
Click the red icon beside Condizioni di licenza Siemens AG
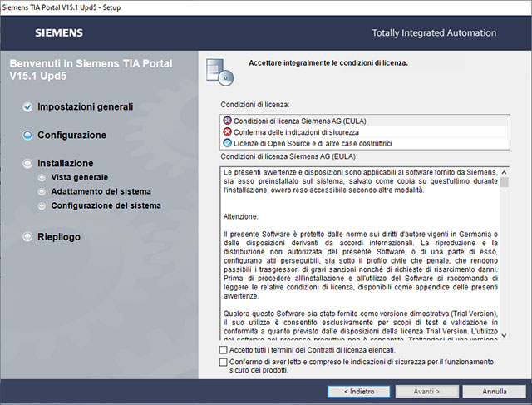click(x=227, y=121)
